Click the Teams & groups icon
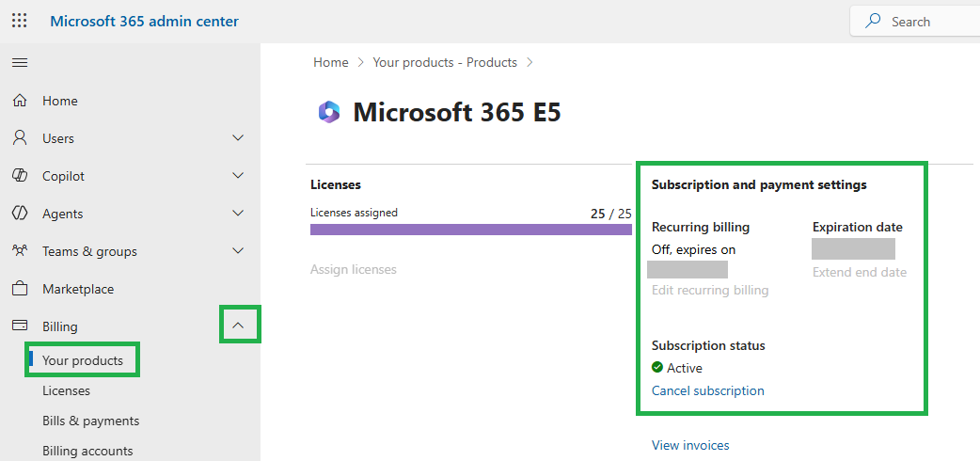This screenshot has width=980, height=461. 20,251
